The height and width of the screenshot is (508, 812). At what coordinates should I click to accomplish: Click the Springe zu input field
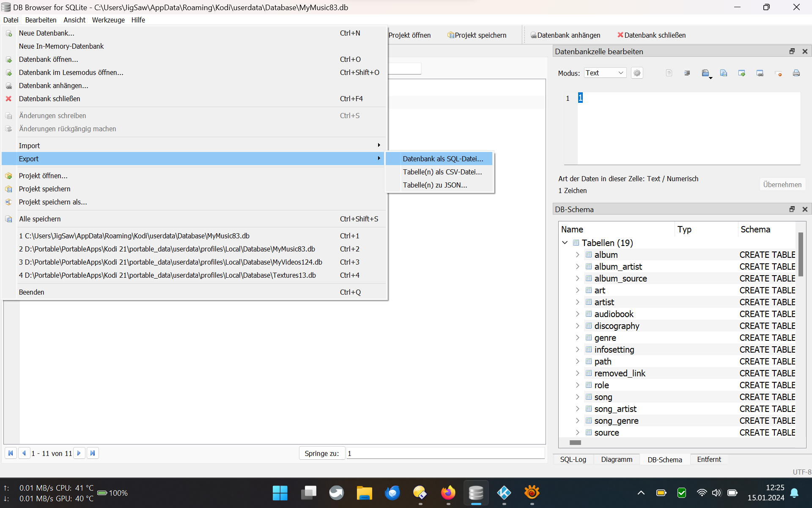[445, 453]
